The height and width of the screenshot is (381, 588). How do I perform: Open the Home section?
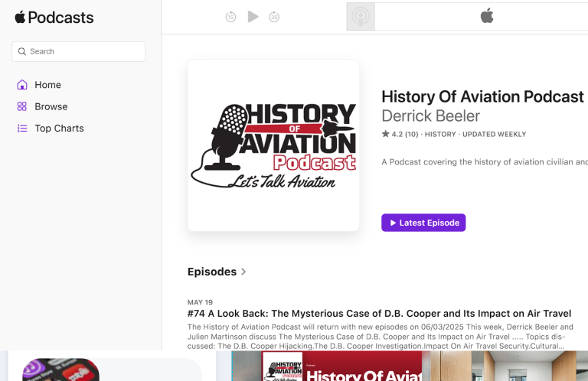point(47,85)
